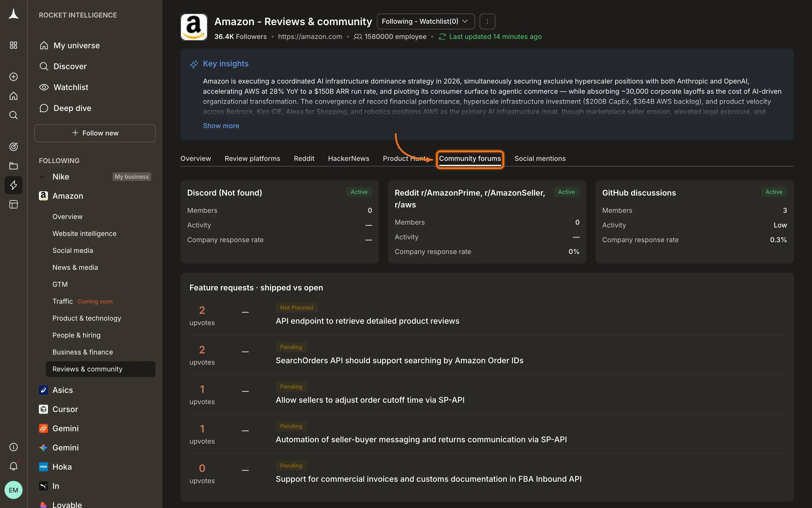
Task: Click the search magnifier icon in left rail
Action: tap(14, 115)
